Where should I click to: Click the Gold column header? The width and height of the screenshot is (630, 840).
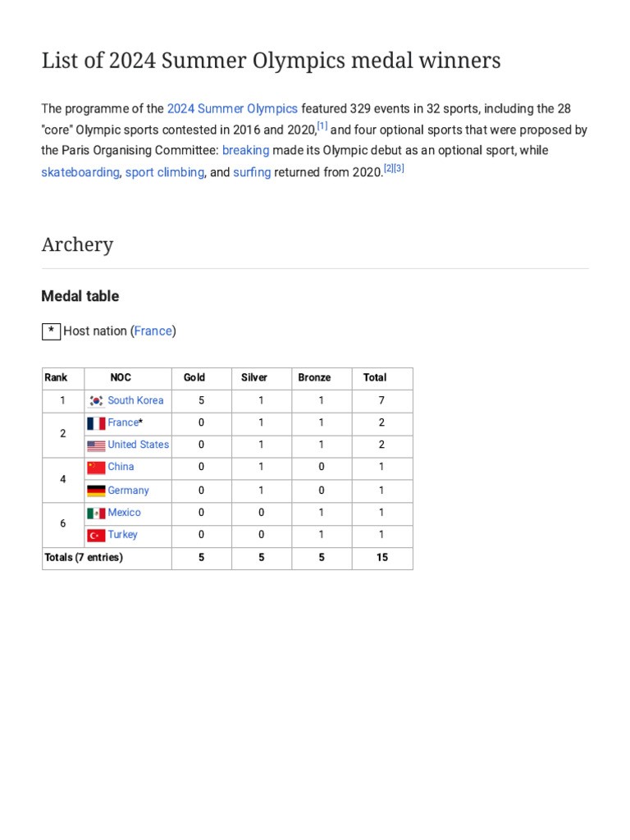coord(194,377)
